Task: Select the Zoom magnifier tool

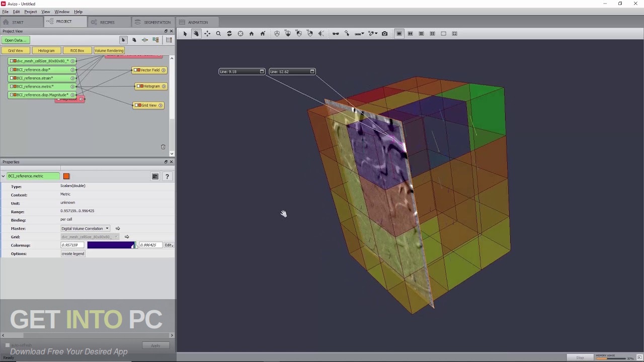Action: coord(218,34)
